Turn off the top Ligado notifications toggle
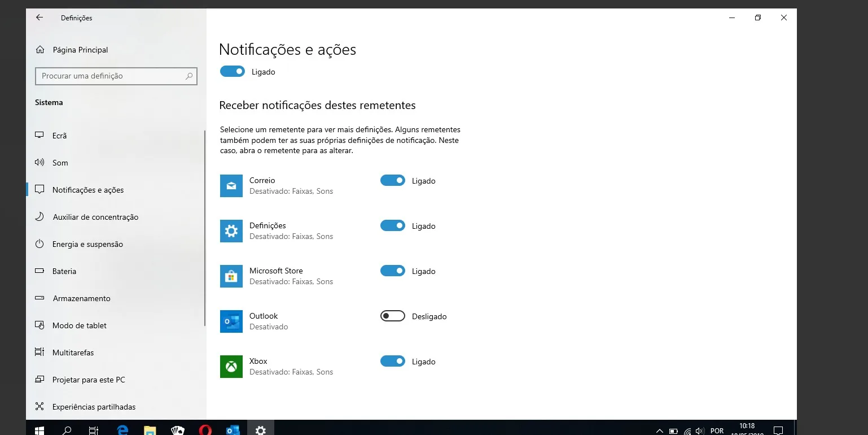868x435 pixels. 232,72
